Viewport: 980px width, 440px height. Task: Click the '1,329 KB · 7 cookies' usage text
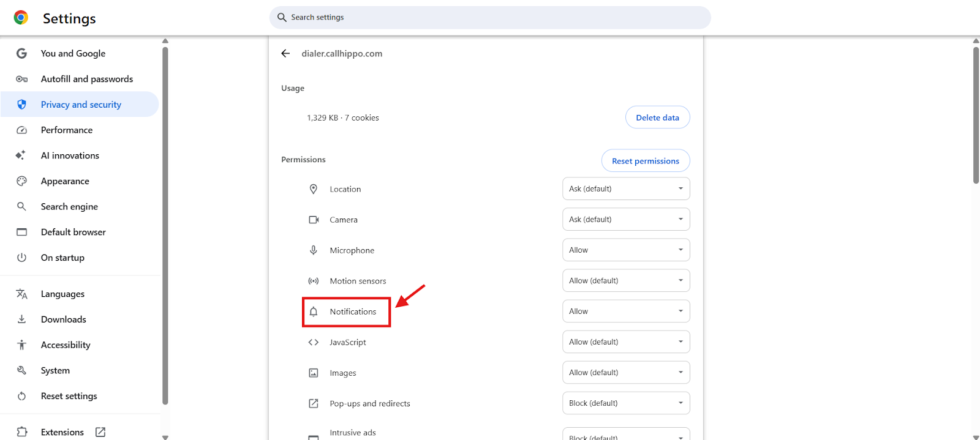[x=343, y=117]
